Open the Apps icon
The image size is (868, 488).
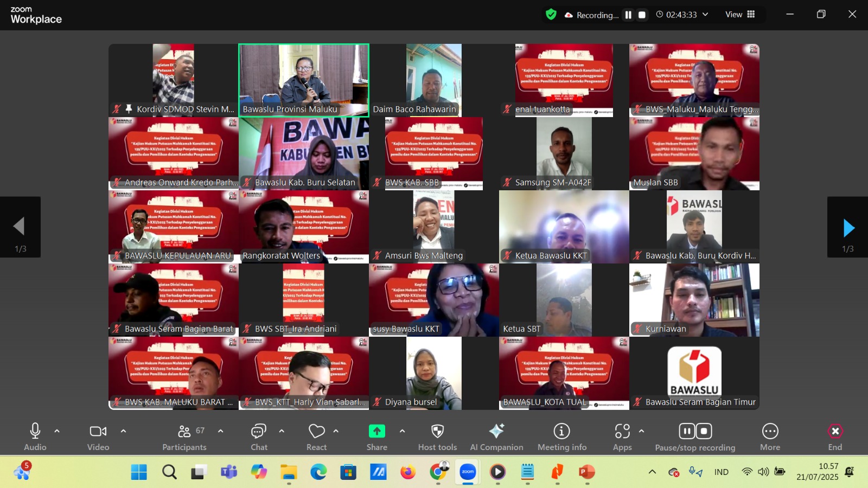pyautogui.click(x=622, y=432)
